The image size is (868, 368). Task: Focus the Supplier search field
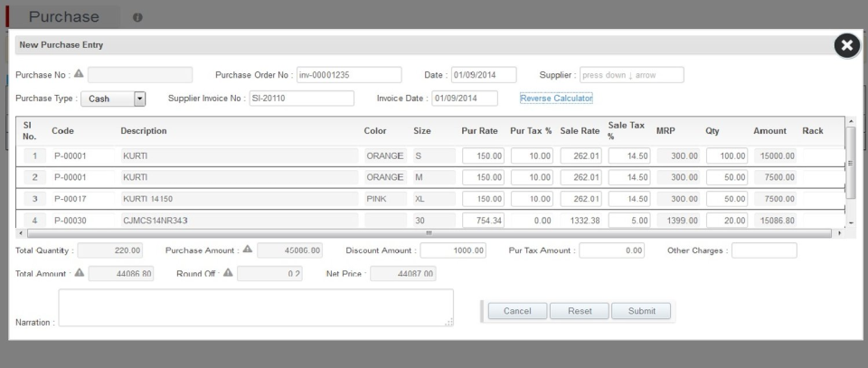(x=632, y=75)
